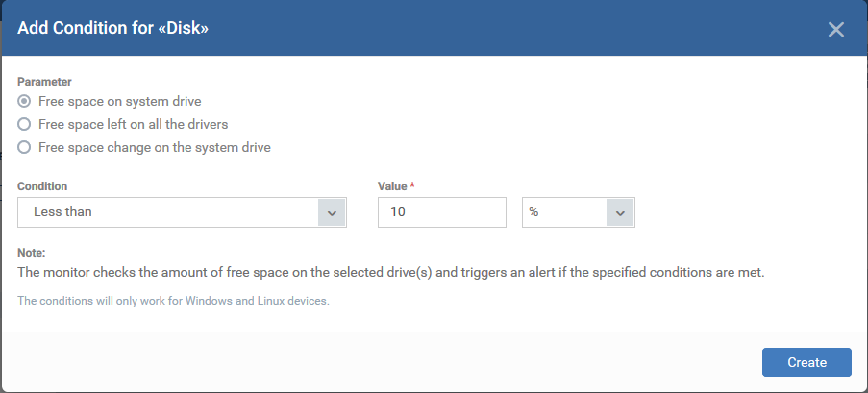Create the disk condition

click(806, 362)
